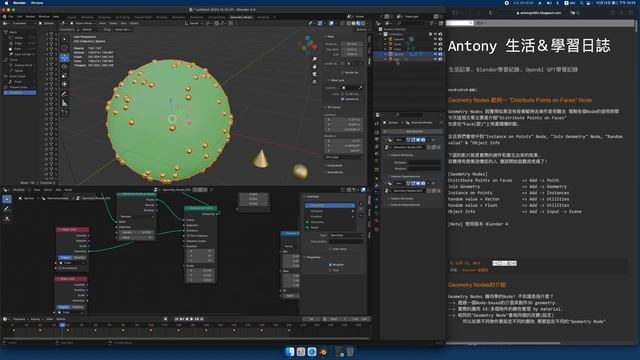Select node editor Select Box tool
Screen dimensions: 640x360
click(x=7, y=199)
